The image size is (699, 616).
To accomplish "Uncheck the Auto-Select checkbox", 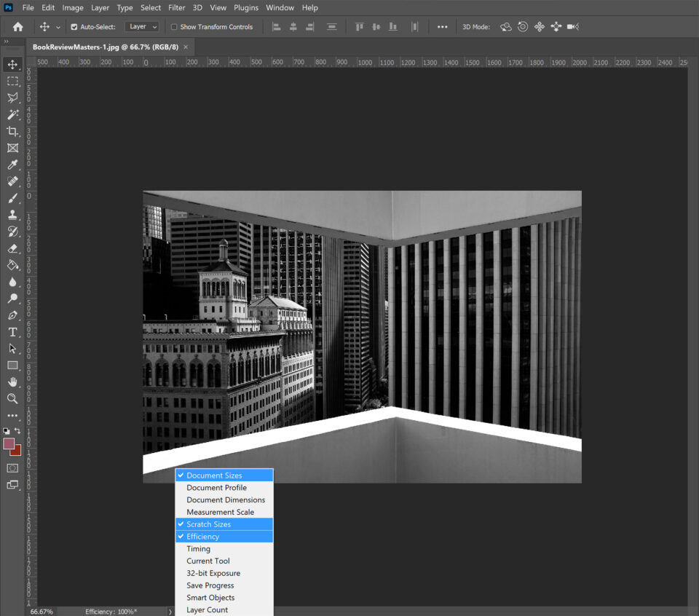I will tap(74, 27).
